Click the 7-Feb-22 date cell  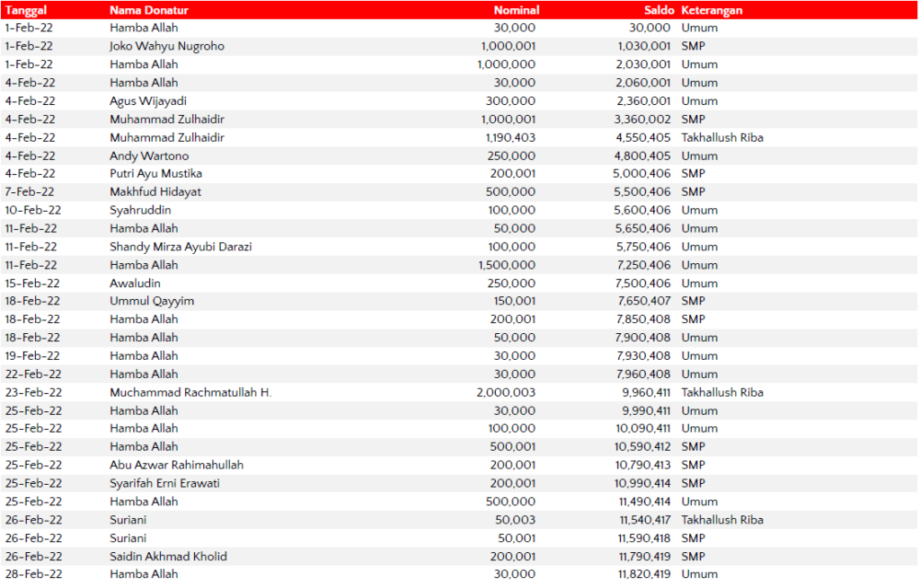tap(29, 192)
